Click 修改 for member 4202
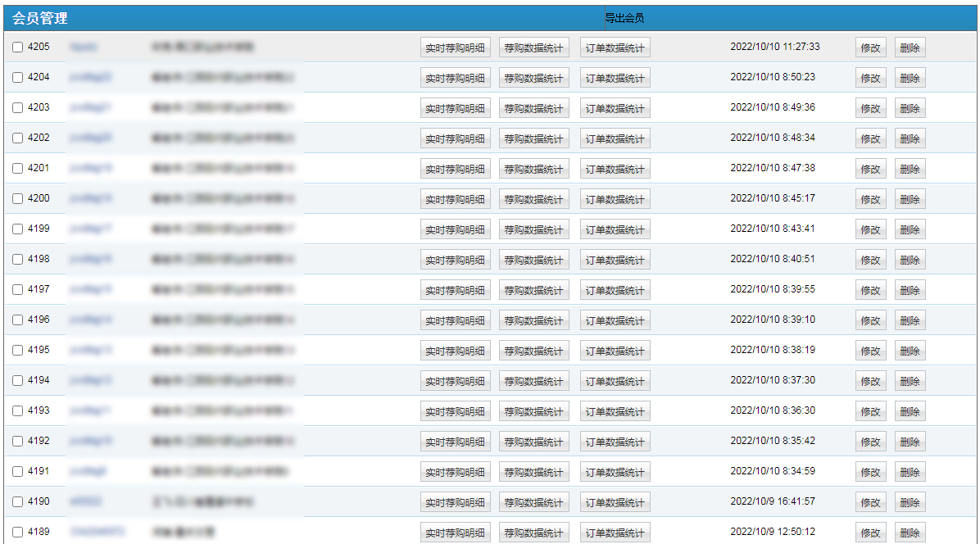 [x=870, y=139]
